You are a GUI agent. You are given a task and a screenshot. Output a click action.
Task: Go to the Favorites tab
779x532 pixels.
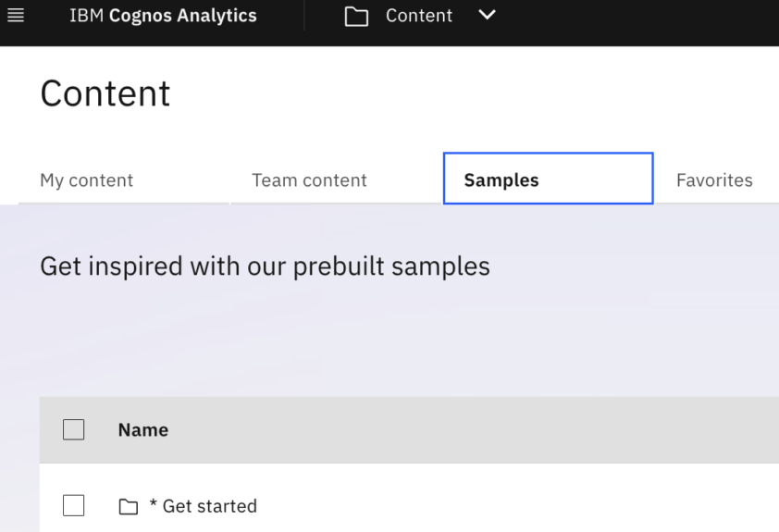[714, 180]
